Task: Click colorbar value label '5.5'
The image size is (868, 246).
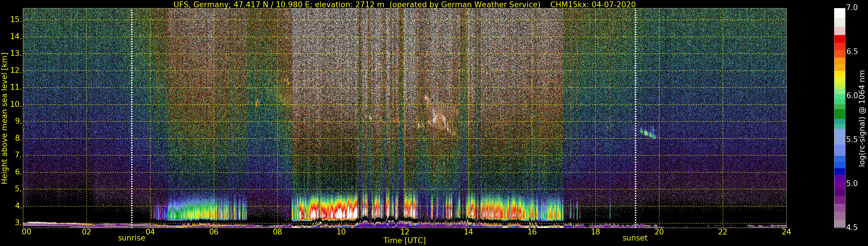Action: pyautogui.click(x=852, y=139)
